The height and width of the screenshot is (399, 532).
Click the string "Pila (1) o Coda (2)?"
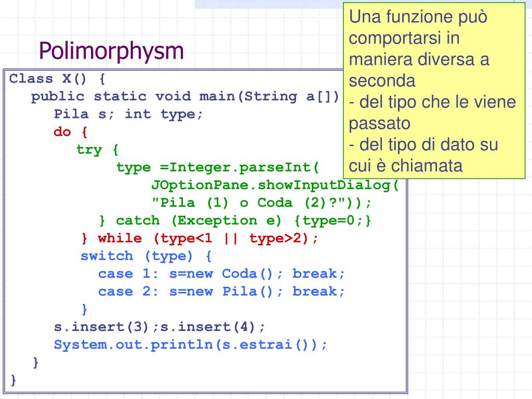point(248,203)
